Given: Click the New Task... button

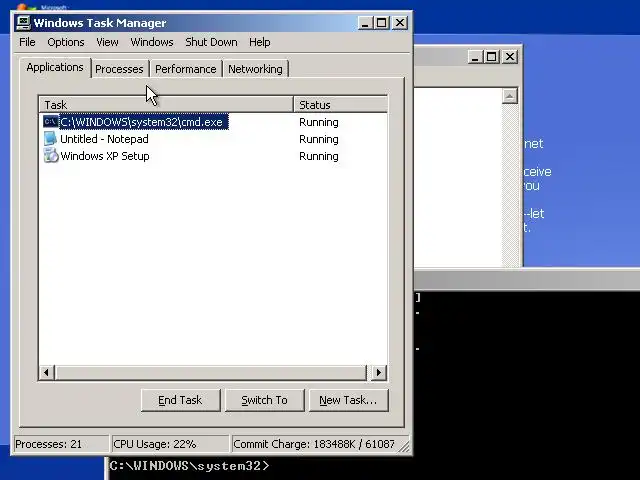Looking at the screenshot, I should (x=348, y=400).
